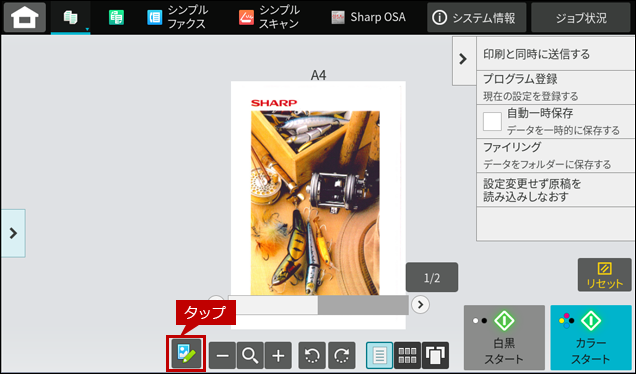Zoom in with the plus icon
Viewport: 636px width, 374px height.
click(278, 356)
